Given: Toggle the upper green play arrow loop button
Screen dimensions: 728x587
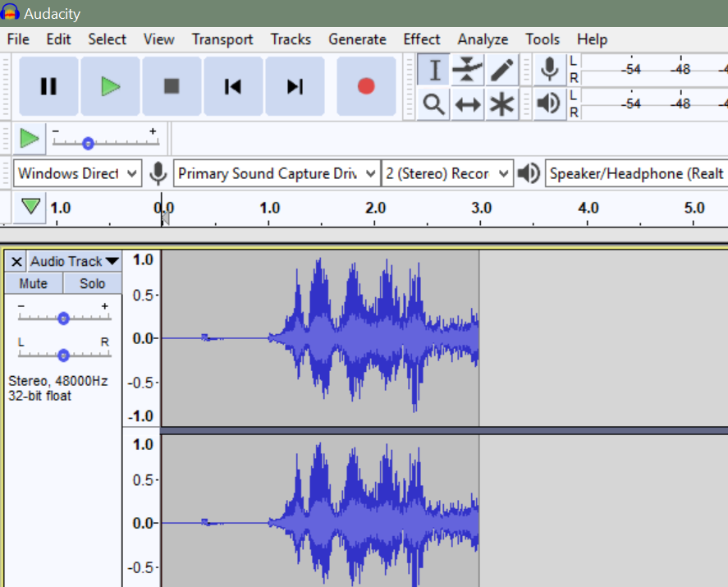Looking at the screenshot, I should [30, 137].
